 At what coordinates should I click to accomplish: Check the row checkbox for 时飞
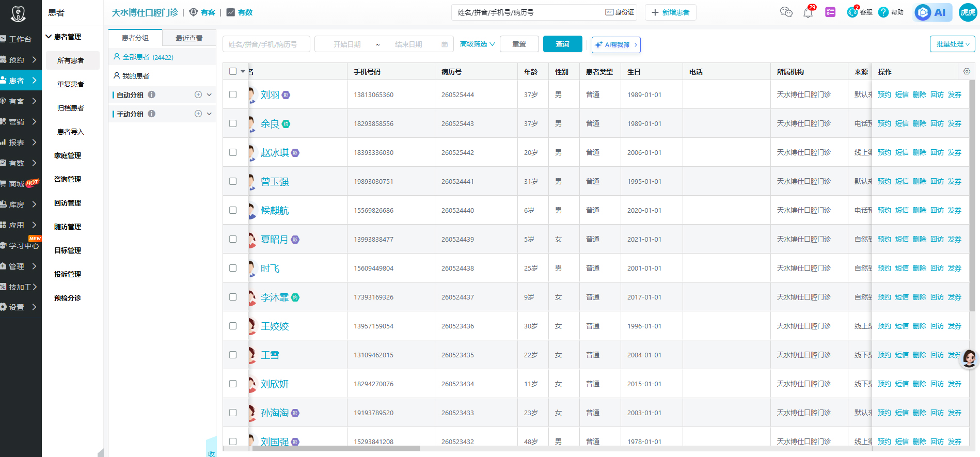pyautogui.click(x=233, y=268)
